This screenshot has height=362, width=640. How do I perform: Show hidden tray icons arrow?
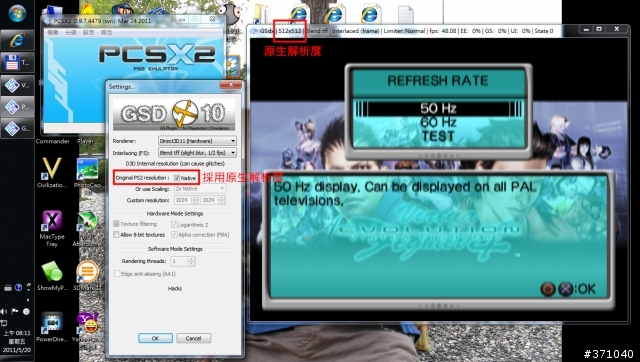click(28, 300)
